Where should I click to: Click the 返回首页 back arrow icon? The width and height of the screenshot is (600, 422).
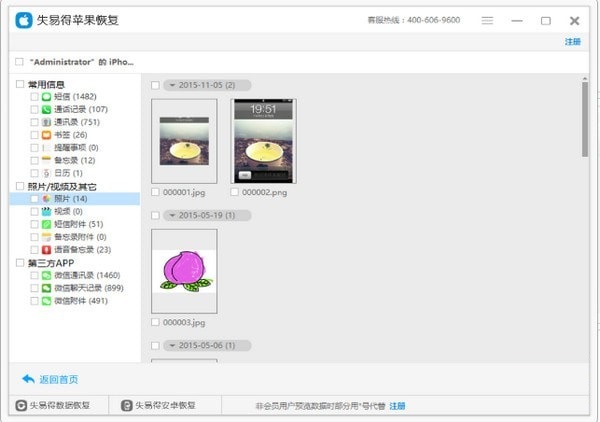click(28, 379)
